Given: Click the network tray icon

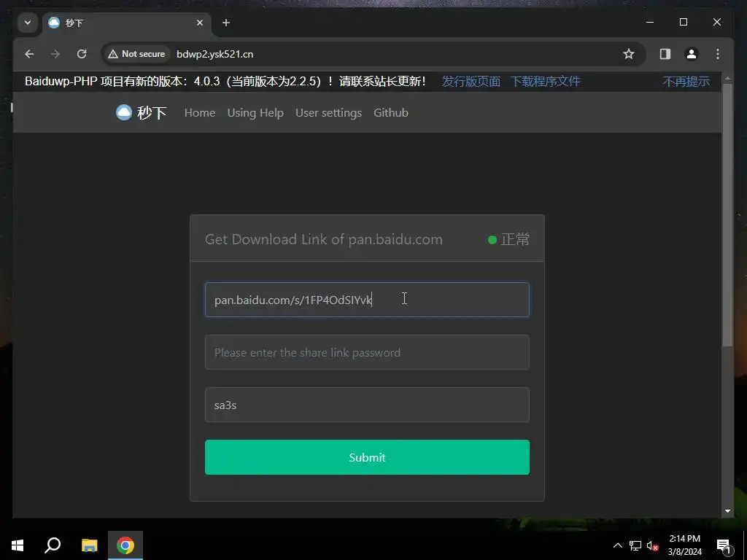Looking at the screenshot, I should [635, 545].
